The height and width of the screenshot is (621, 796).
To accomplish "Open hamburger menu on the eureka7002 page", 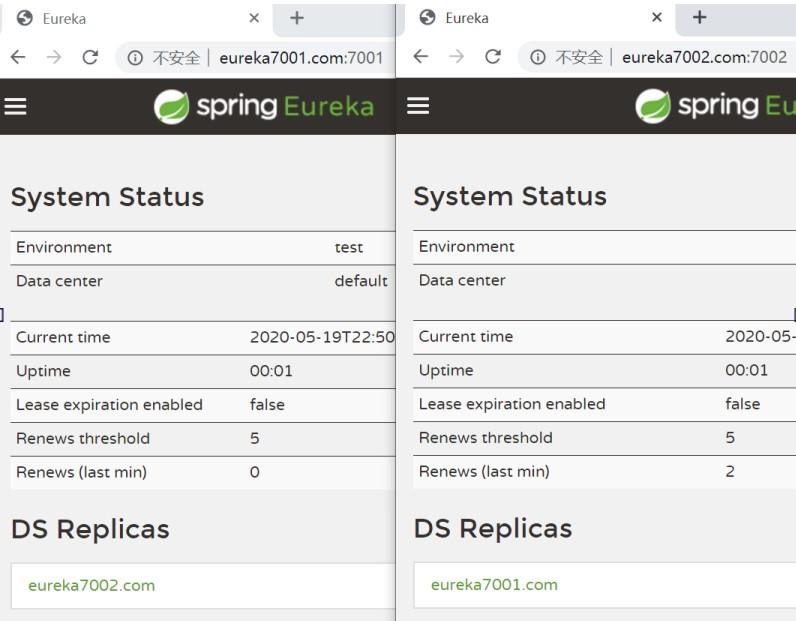I will (418, 106).
